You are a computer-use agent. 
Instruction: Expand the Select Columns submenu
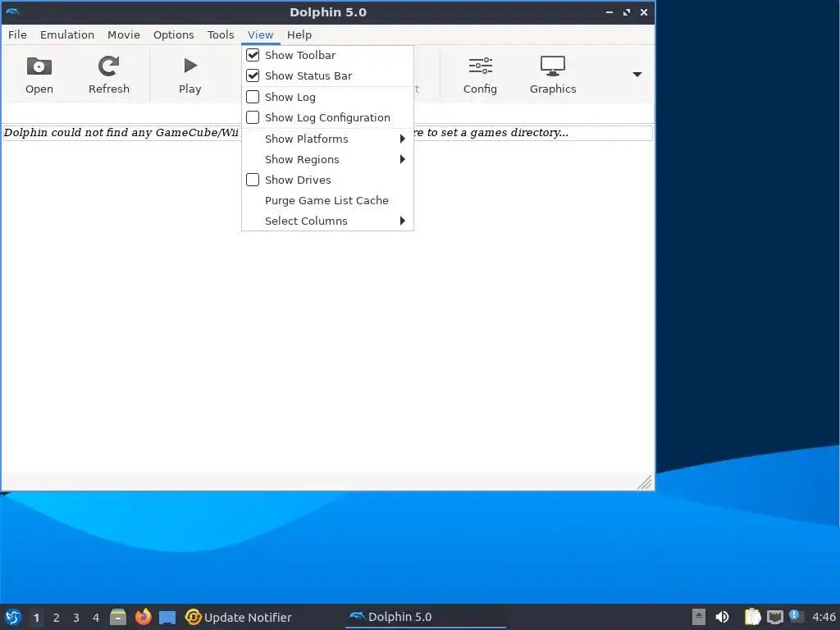point(327,221)
